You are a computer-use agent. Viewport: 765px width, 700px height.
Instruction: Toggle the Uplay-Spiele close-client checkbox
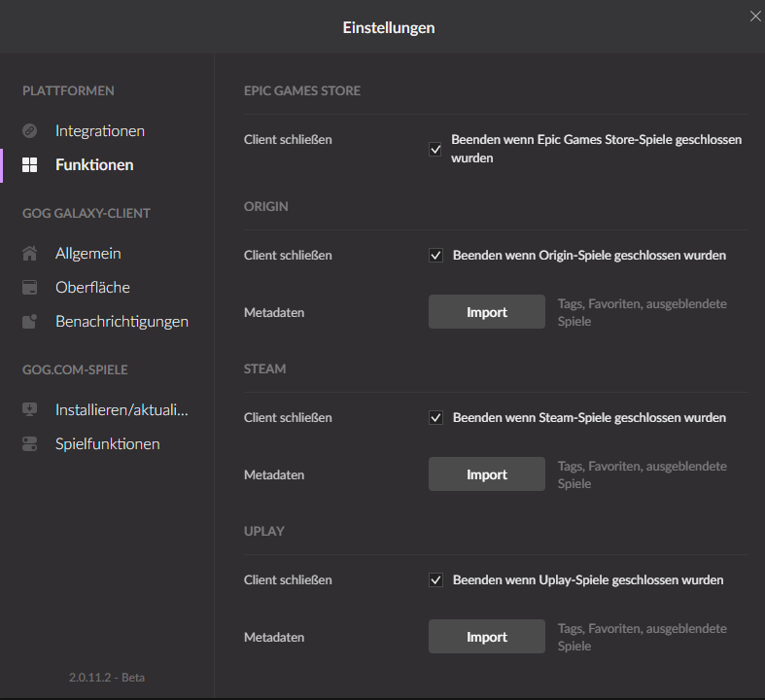435,580
